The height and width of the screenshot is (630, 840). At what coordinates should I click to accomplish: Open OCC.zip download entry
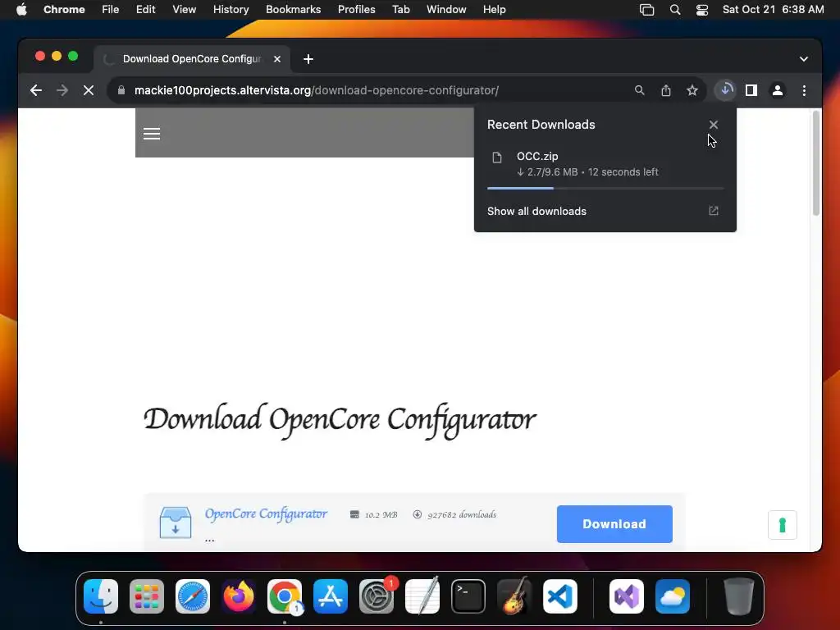(x=605, y=164)
